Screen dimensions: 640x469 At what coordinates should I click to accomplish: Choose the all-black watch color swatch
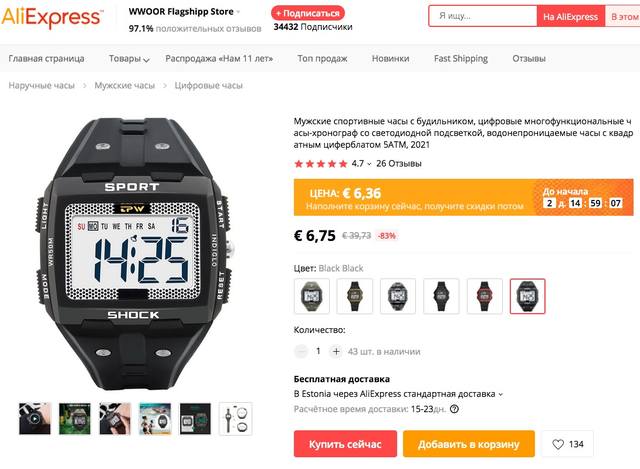[441, 296]
